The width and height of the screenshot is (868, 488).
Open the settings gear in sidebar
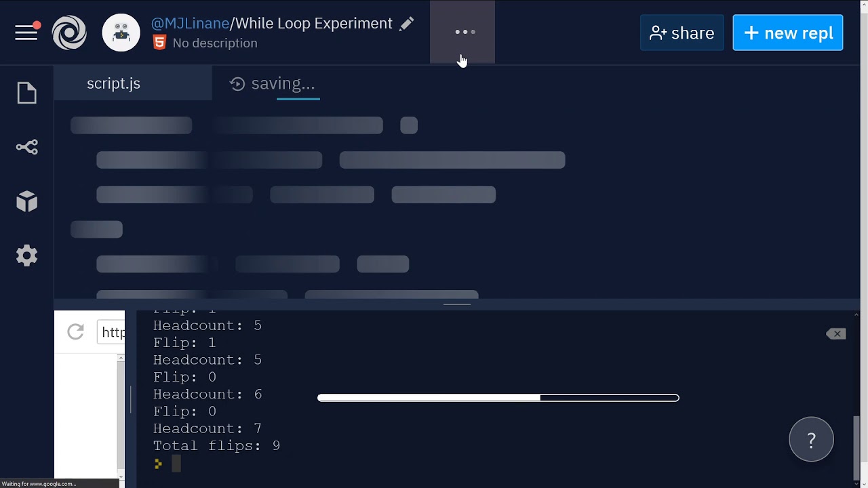pyautogui.click(x=27, y=256)
